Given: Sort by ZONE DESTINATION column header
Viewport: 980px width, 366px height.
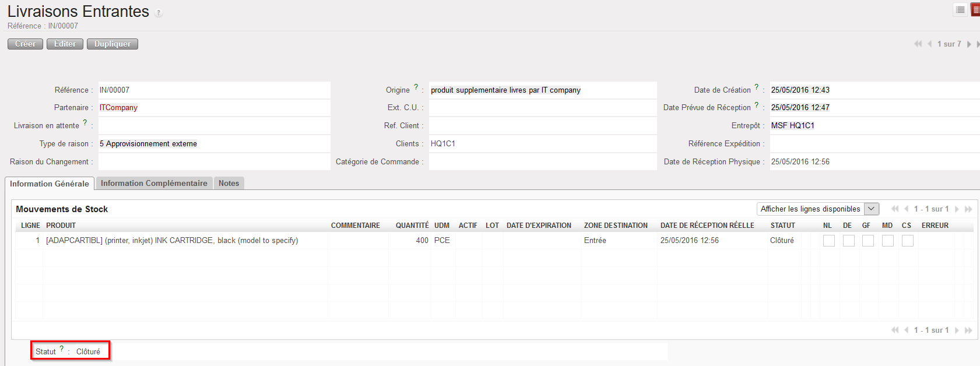Looking at the screenshot, I should tap(616, 226).
